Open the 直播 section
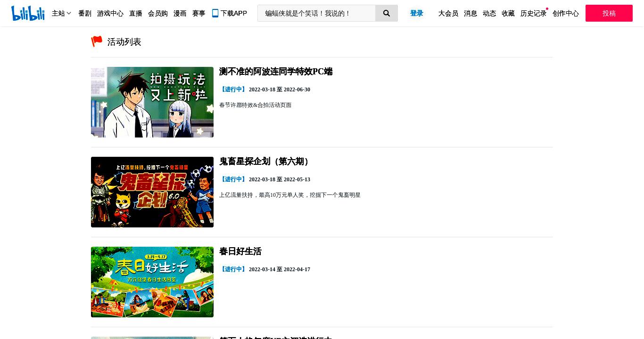The height and width of the screenshot is (339, 644). [x=136, y=13]
